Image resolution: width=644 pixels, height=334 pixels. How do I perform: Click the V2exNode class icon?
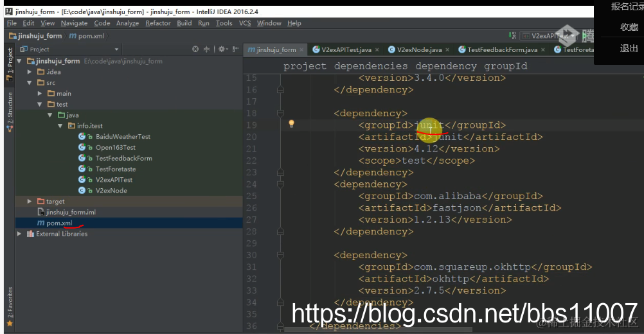[82, 190]
